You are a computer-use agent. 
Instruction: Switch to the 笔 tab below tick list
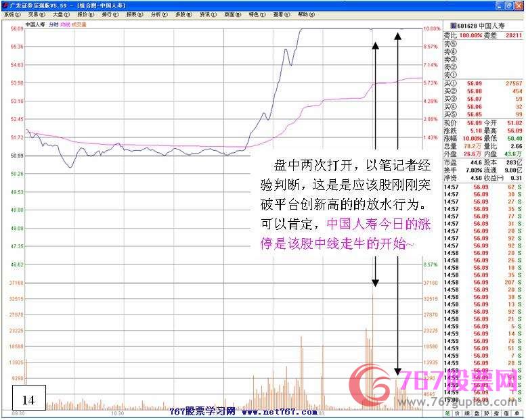[447, 413]
